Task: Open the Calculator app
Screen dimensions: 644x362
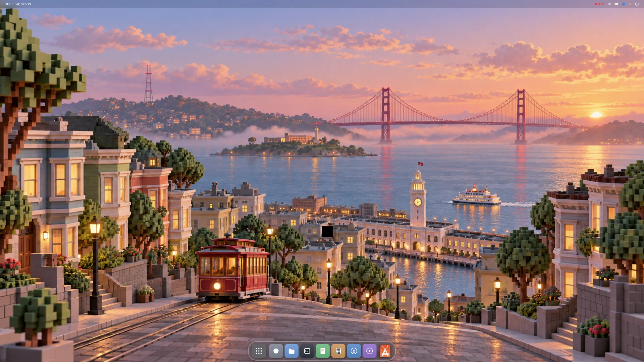Action: tap(338, 351)
